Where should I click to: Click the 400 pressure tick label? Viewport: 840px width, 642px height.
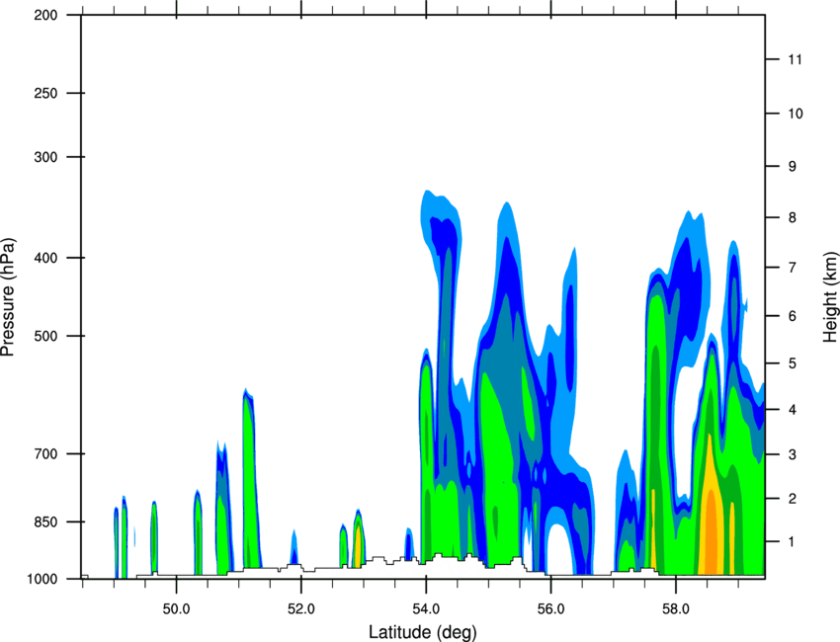point(46,258)
